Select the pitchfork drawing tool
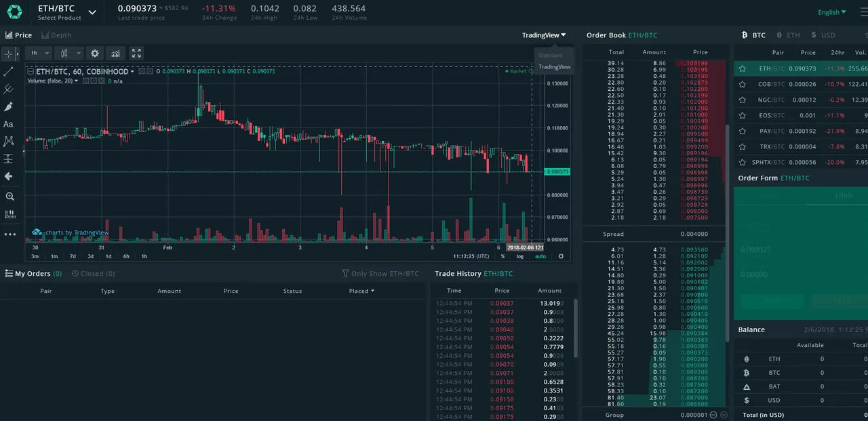868x421 pixels. (x=9, y=89)
